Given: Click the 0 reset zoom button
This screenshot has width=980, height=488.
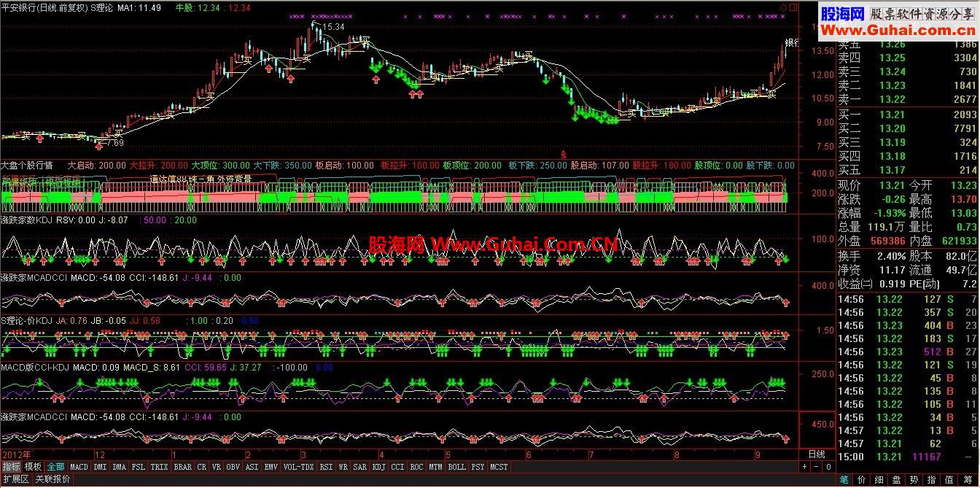Looking at the screenshot, I should click(x=829, y=467).
